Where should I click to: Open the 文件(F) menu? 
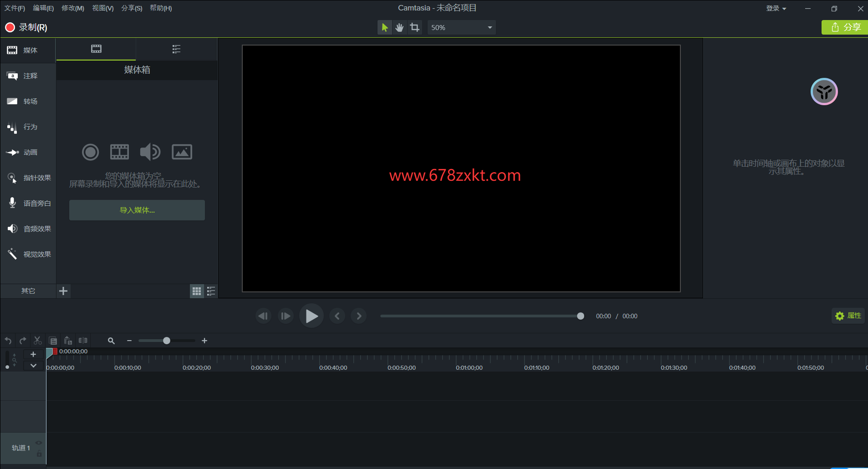coord(15,8)
